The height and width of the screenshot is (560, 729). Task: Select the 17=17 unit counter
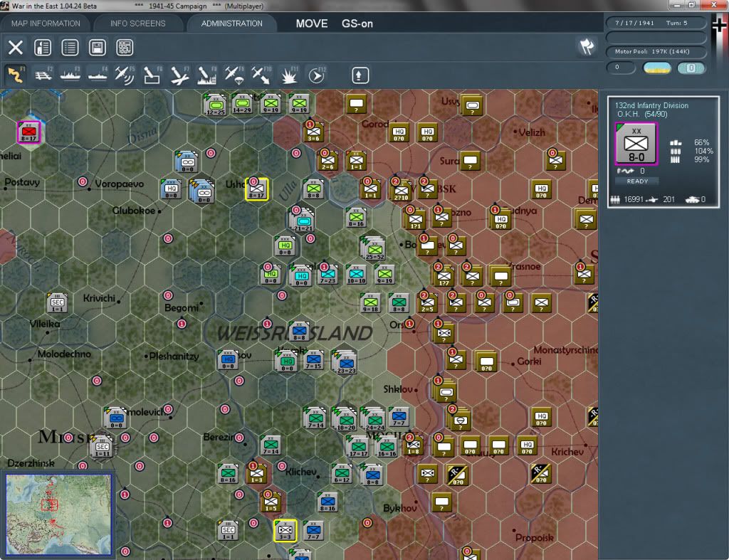358,447
